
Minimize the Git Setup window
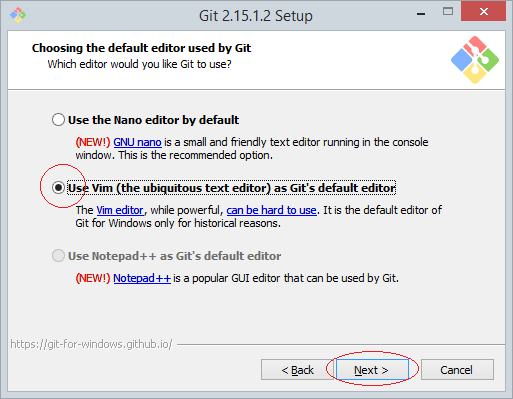(x=421, y=14)
